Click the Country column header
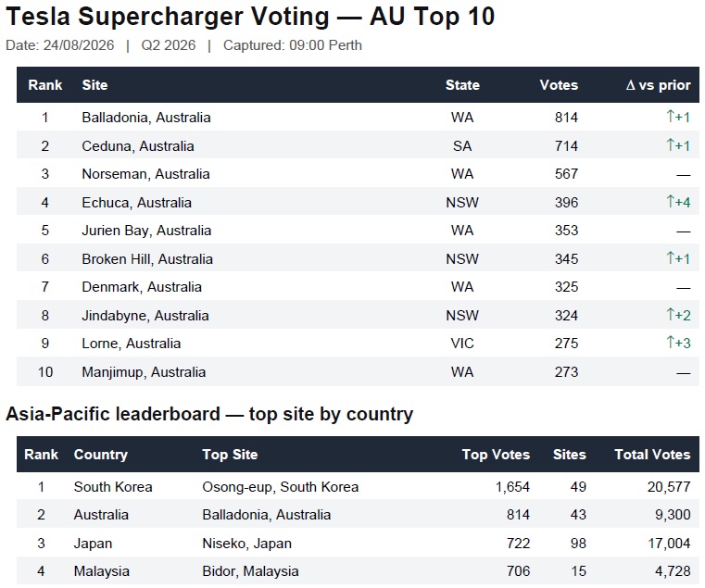This screenshot has height=588, width=705. tap(101, 455)
